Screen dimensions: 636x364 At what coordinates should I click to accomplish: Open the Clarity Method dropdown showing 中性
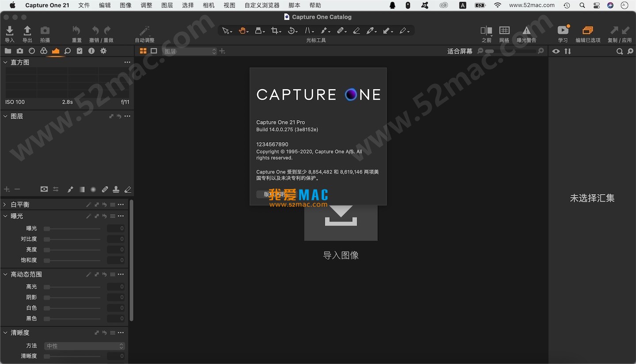click(x=84, y=346)
